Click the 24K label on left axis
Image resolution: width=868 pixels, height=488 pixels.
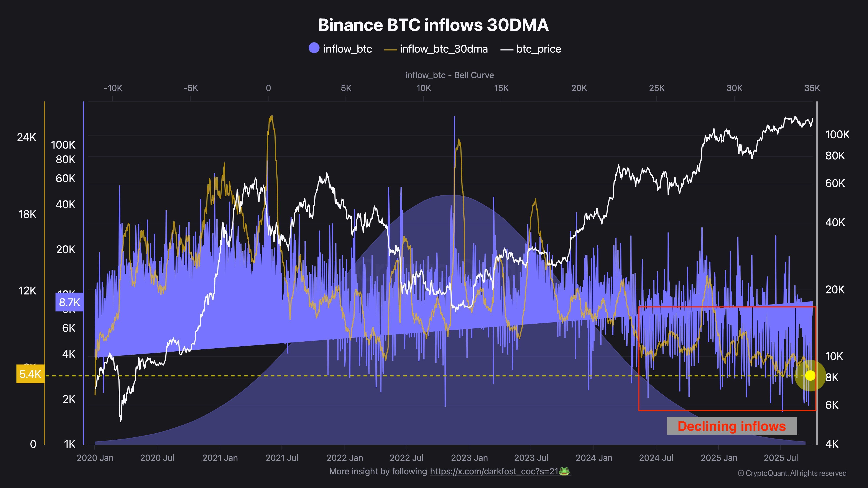click(27, 138)
